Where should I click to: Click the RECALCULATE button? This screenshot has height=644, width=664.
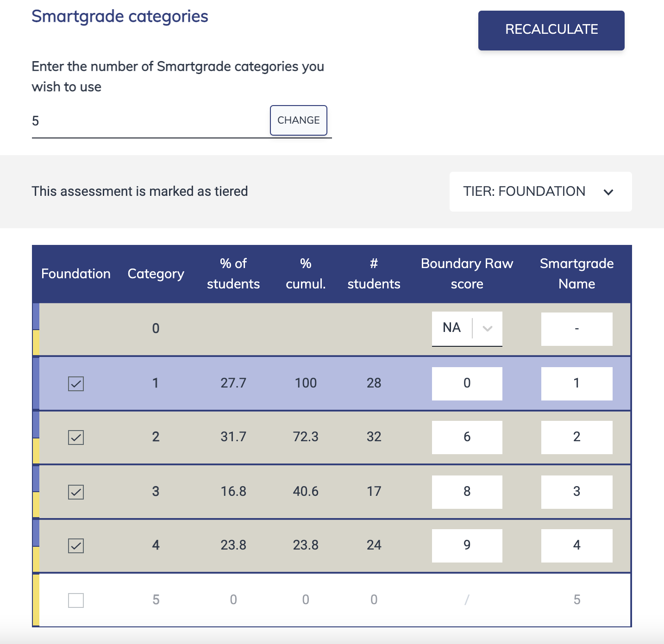(x=551, y=30)
